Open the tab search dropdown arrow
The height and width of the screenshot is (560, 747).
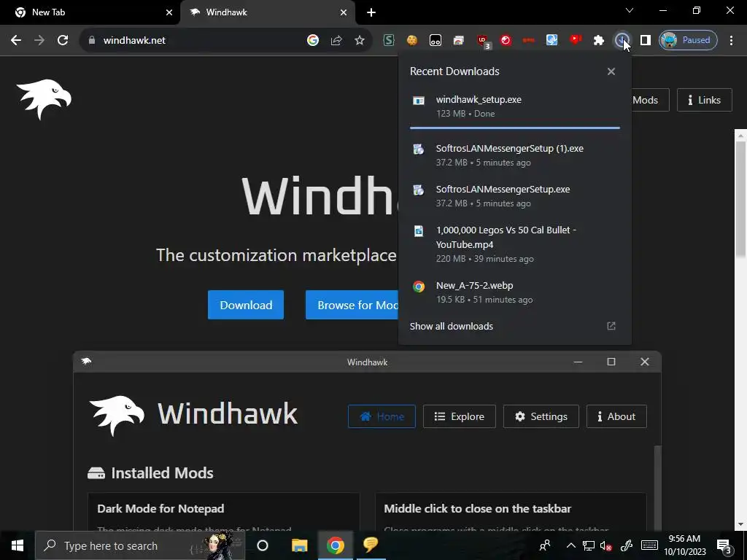tap(630, 10)
